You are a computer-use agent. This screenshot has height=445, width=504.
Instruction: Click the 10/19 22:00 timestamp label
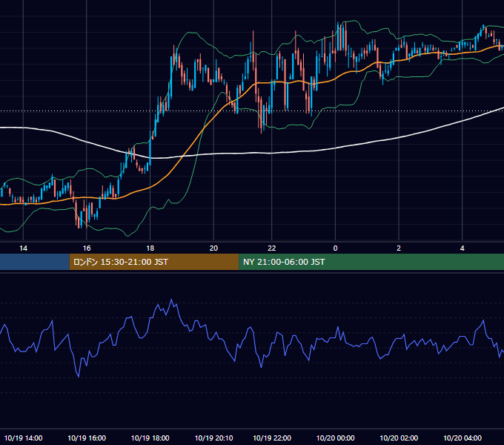coord(271,438)
